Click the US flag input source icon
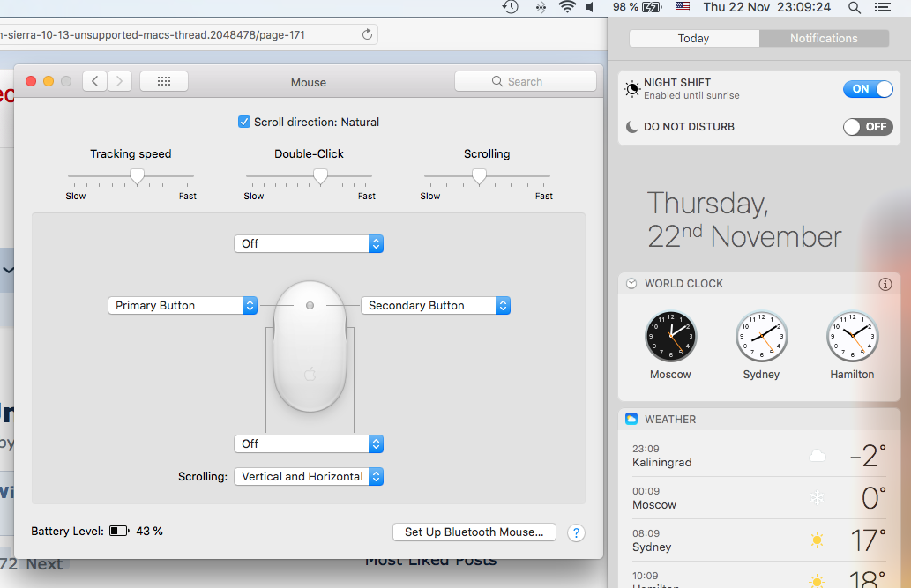 pos(683,7)
